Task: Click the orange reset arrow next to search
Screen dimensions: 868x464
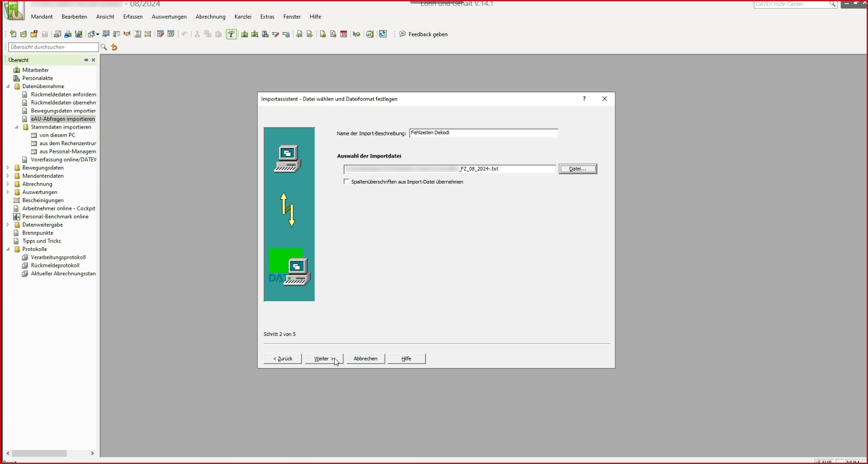Action: (114, 47)
